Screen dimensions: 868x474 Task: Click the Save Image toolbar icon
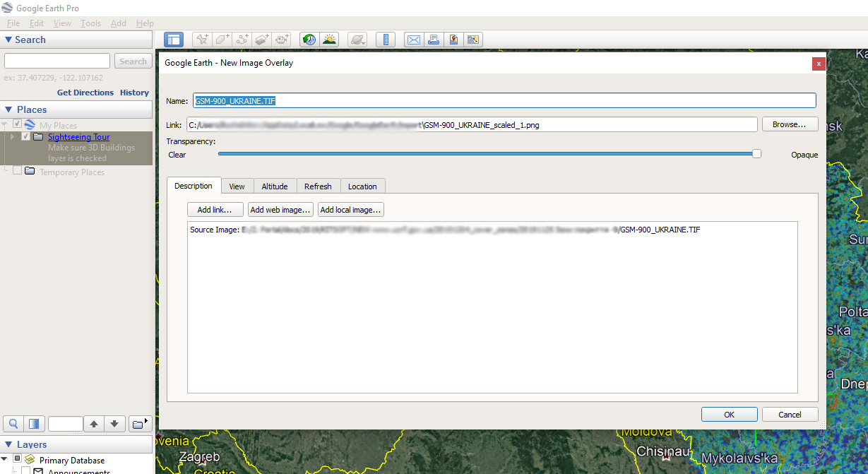(x=453, y=40)
